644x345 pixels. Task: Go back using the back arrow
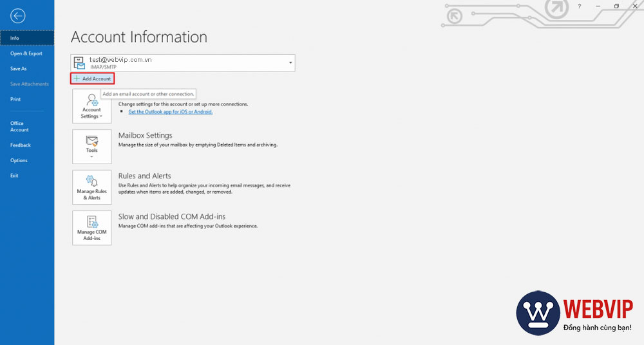coord(17,16)
